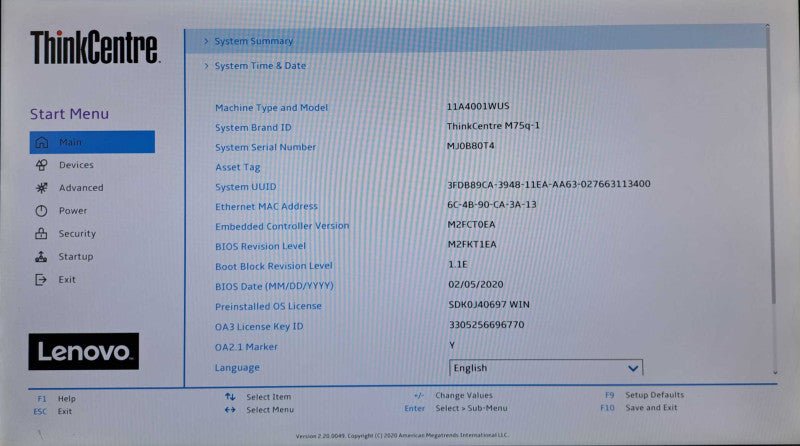Open the Security menu
800x446 pixels.
pyautogui.click(x=77, y=234)
